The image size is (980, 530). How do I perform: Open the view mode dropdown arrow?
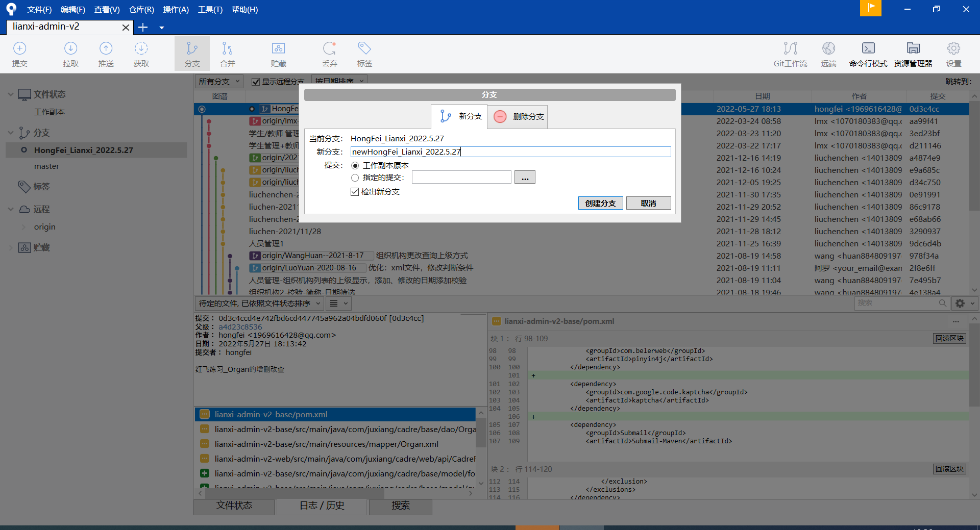(x=346, y=304)
